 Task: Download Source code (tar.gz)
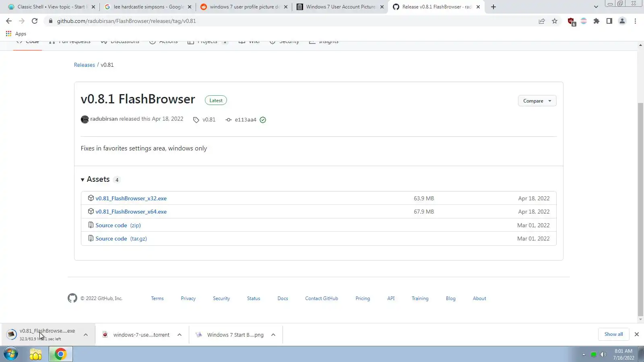(x=121, y=239)
